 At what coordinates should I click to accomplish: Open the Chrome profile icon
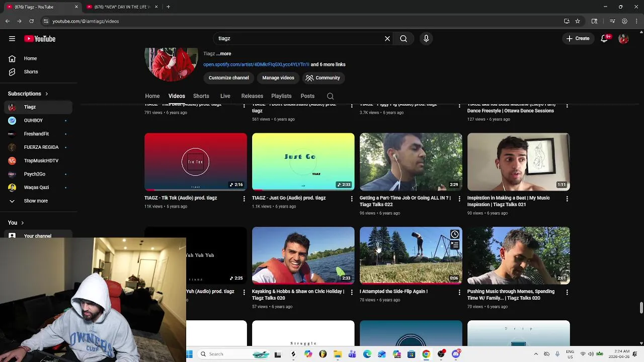[x=624, y=21]
